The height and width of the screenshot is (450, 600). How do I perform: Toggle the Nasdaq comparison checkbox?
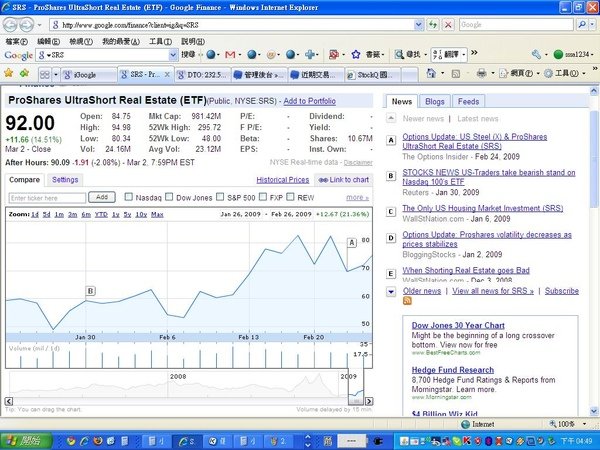129,197
